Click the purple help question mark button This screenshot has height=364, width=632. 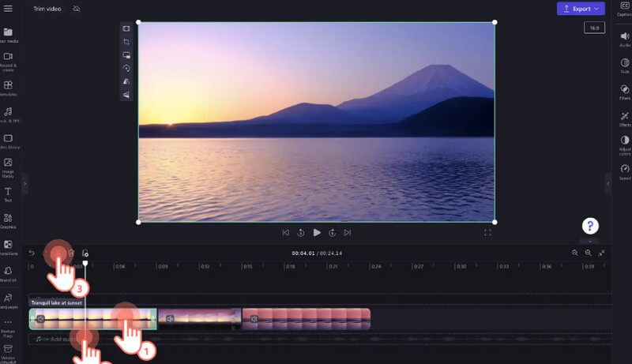[591, 225]
